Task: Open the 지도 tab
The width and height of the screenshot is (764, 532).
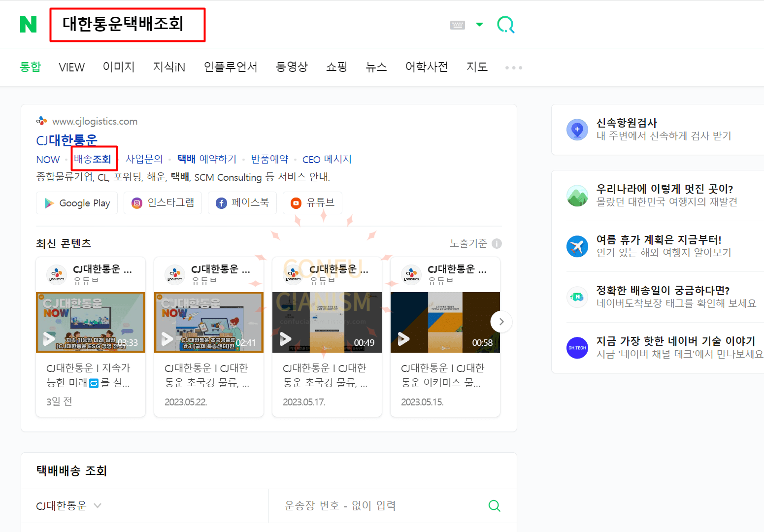Action: point(477,67)
